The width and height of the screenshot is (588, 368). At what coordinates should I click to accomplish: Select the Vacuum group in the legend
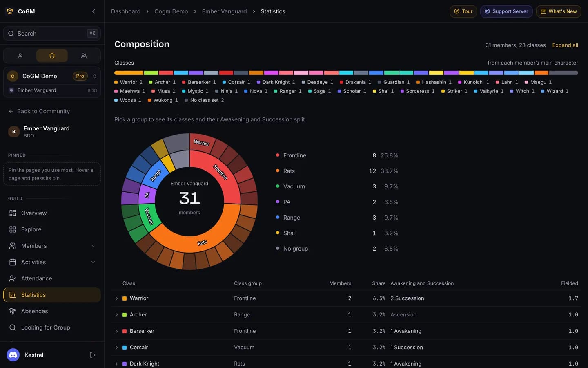pos(337,186)
